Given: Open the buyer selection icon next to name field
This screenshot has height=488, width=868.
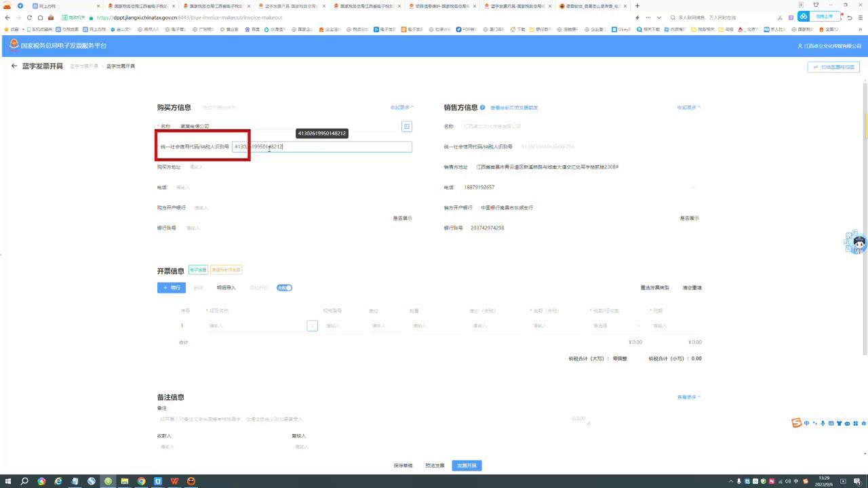Looking at the screenshot, I should tap(406, 126).
